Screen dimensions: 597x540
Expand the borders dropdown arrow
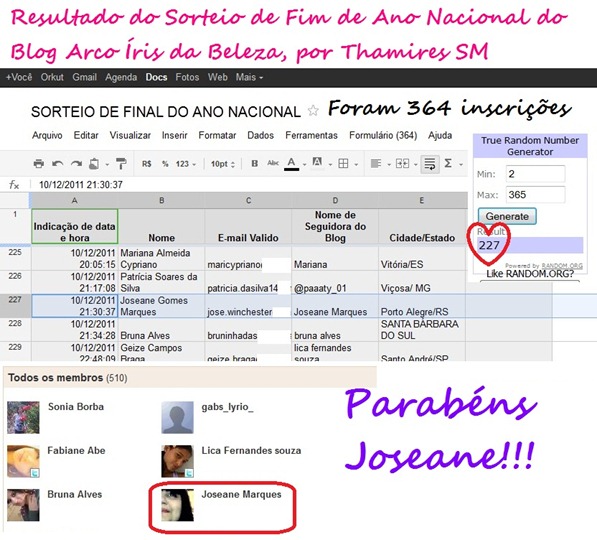pos(356,165)
